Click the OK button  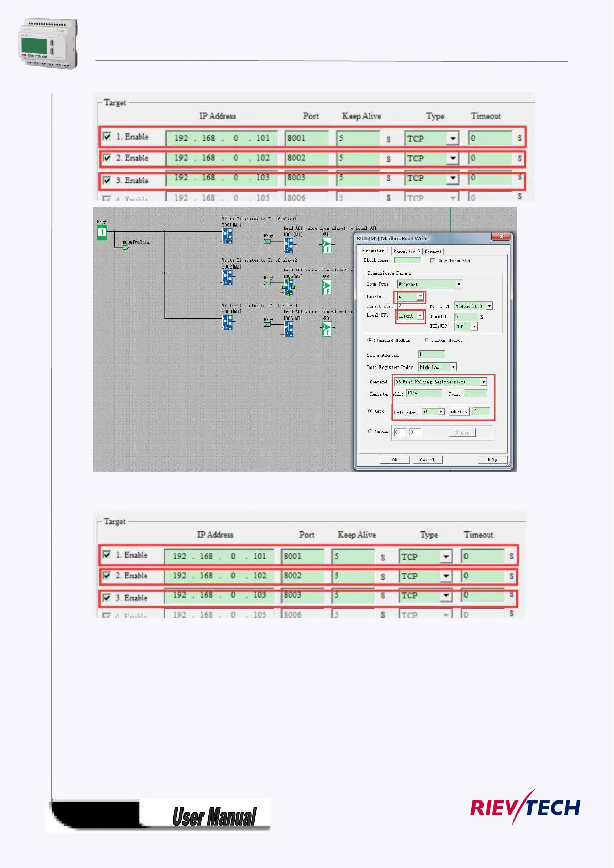tap(395, 460)
